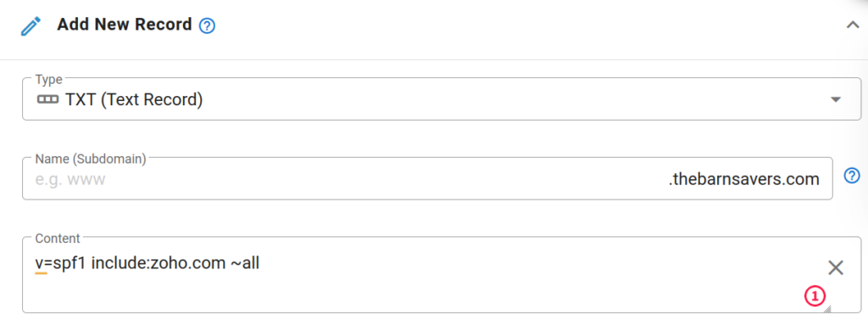The width and height of the screenshot is (868, 326).
Task: Click the Add New Record heading
Action: click(125, 25)
